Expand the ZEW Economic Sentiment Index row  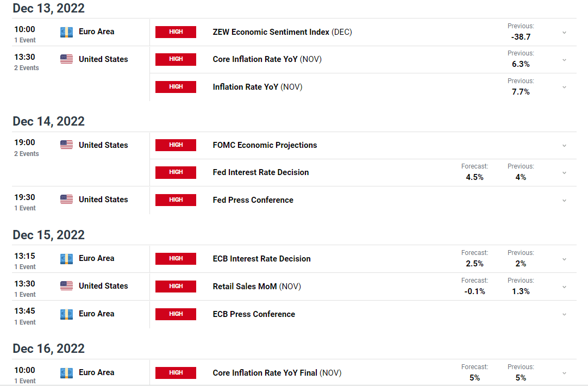pos(564,33)
